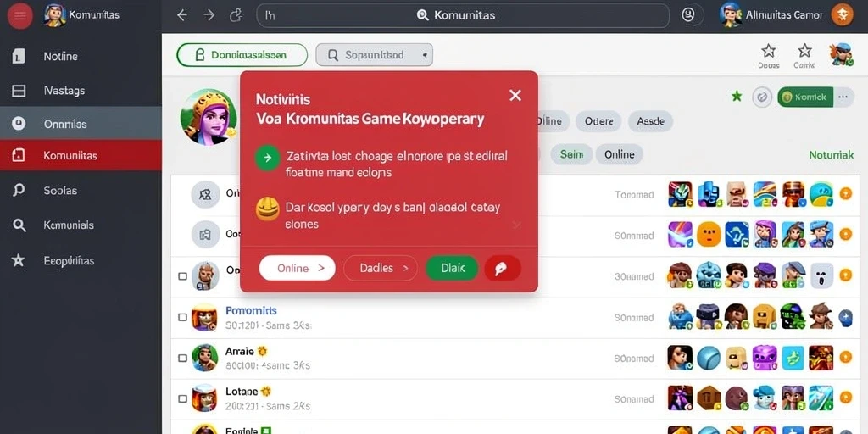The height and width of the screenshot is (434, 868).
Task: Tick the checkbox for Lotane row
Action: pyautogui.click(x=183, y=398)
